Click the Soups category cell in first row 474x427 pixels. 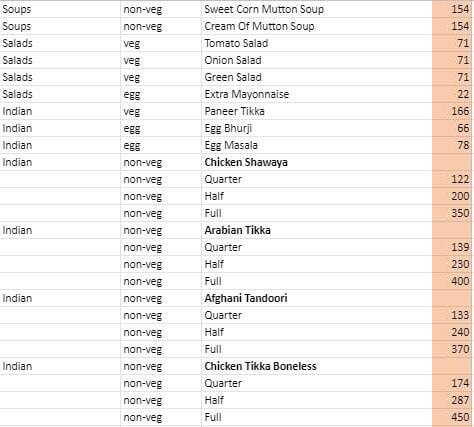60,9
